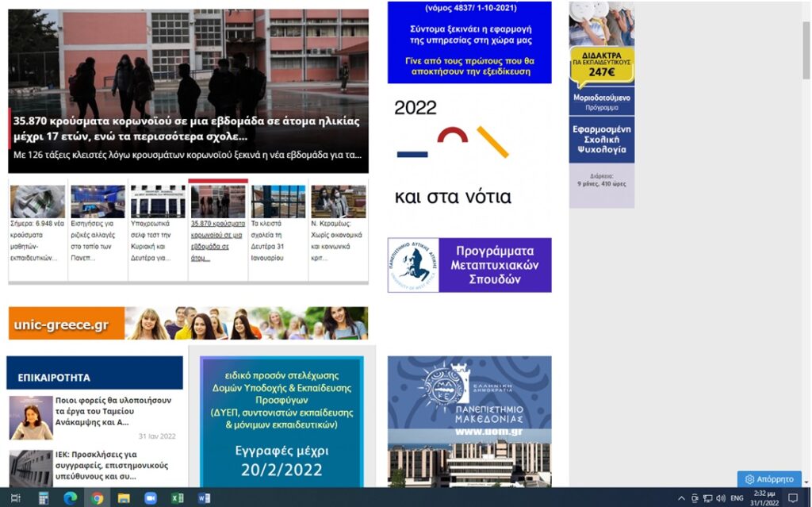The width and height of the screenshot is (812, 507).
Task: Change the ENG input language indicator
Action: (737, 498)
